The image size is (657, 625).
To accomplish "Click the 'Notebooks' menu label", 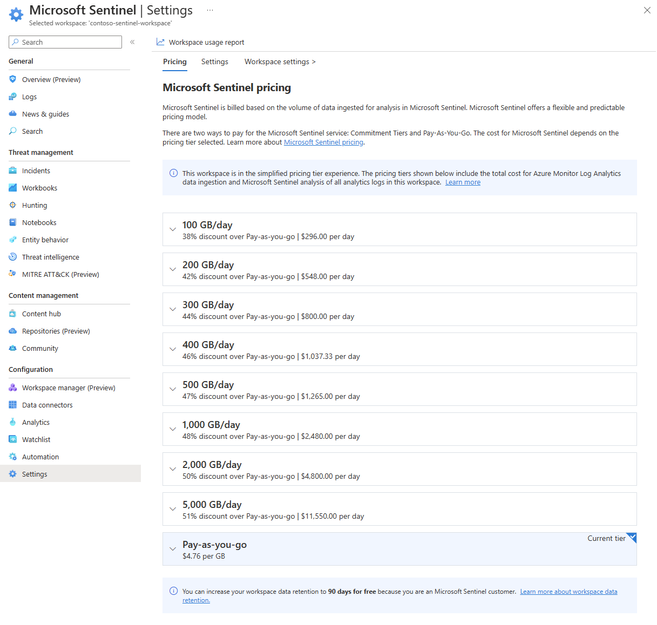I will pyautogui.click(x=39, y=222).
